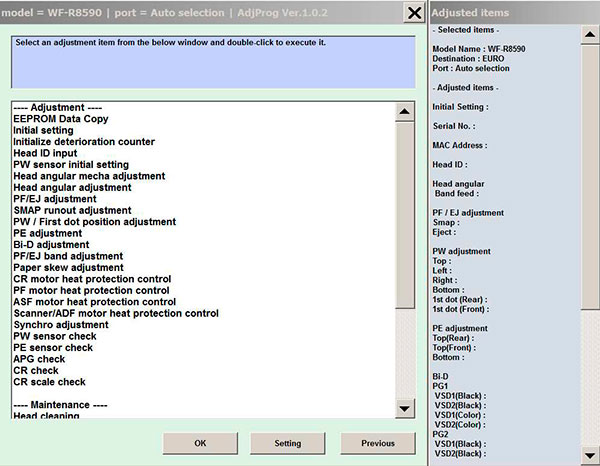This screenshot has height=466, width=600.
Task: Pick the Bi-D adjustment item
Action: 51,244
